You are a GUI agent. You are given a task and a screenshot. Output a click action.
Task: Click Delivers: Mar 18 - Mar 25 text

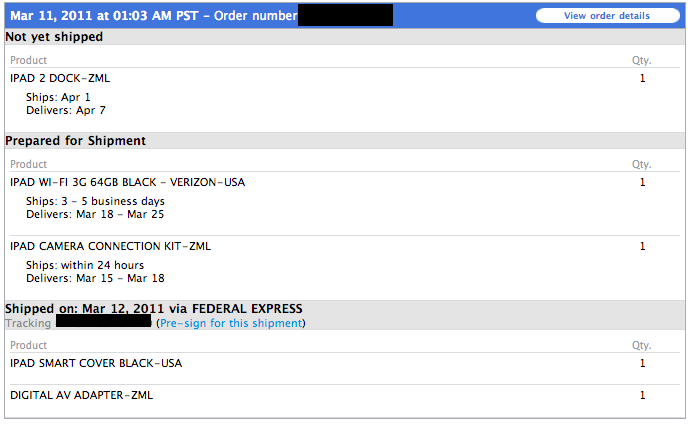(x=95, y=214)
